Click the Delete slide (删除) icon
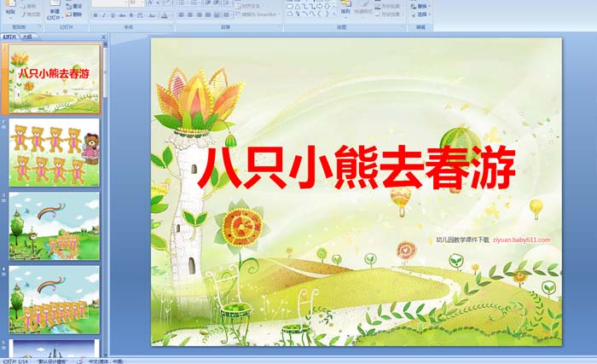Image resolution: width=597 pixels, height=364 pixels. (x=68, y=14)
